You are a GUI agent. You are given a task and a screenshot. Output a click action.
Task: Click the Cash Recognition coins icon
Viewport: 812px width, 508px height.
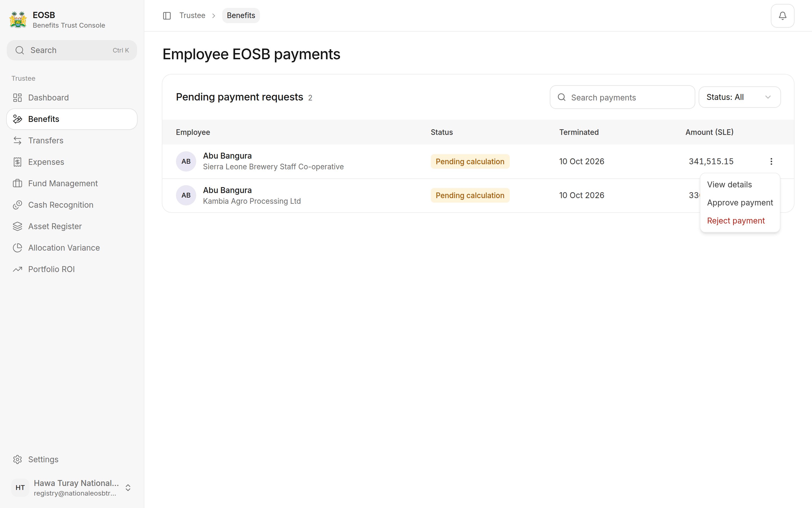17,205
